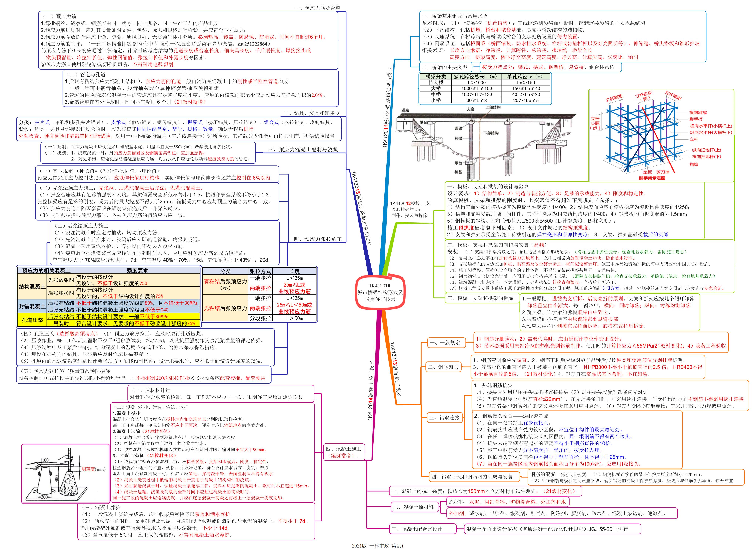Select the node 四、预应力张拉施工
This screenshot has height=549, width=756.
[x=318, y=239]
